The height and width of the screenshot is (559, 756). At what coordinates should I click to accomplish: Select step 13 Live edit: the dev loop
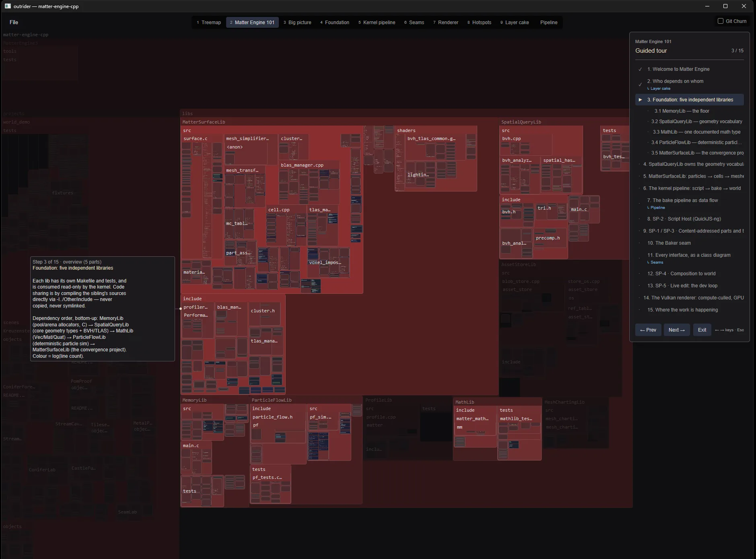click(690, 286)
